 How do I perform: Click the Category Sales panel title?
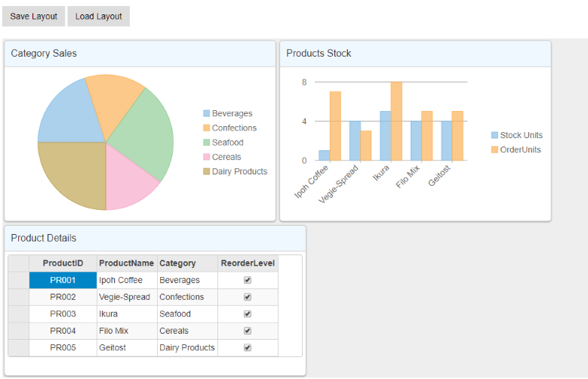point(44,54)
